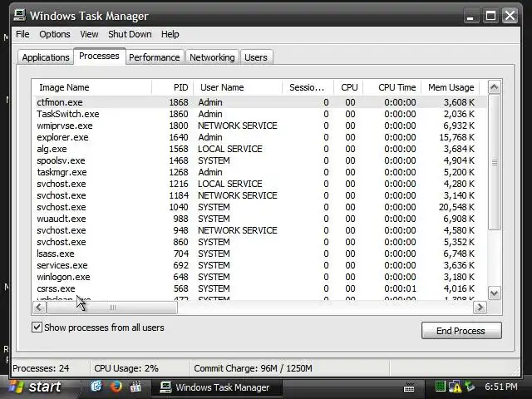Select the wmiprvse.exe process

pos(260,126)
